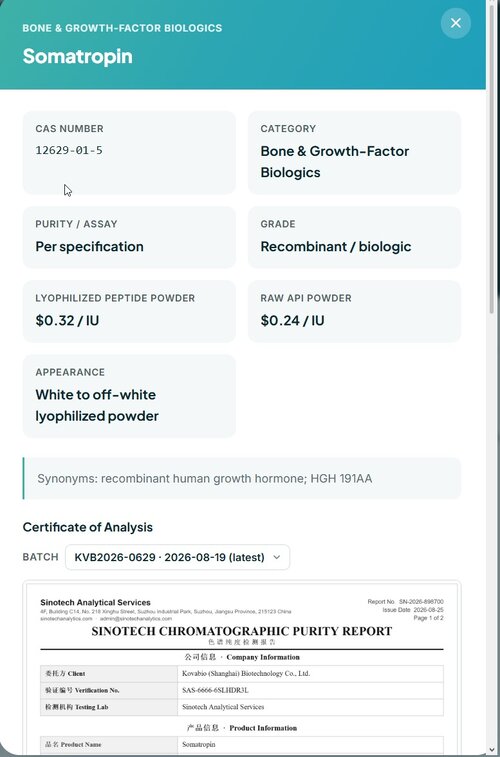The width and height of the screenshot is (500, 757).
Task: Select the CAS number 12629-01-5 text
Action: [69, 150]
